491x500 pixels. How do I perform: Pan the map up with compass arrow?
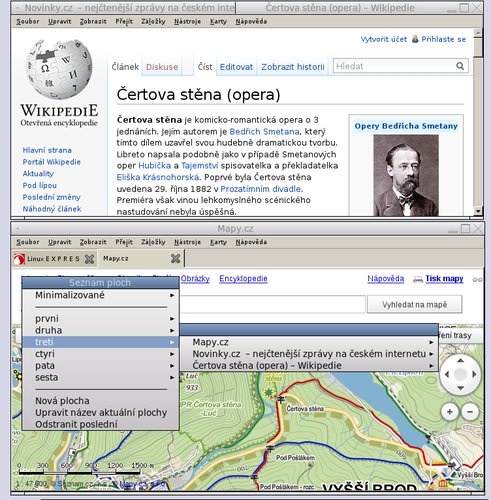pos(460,360)
